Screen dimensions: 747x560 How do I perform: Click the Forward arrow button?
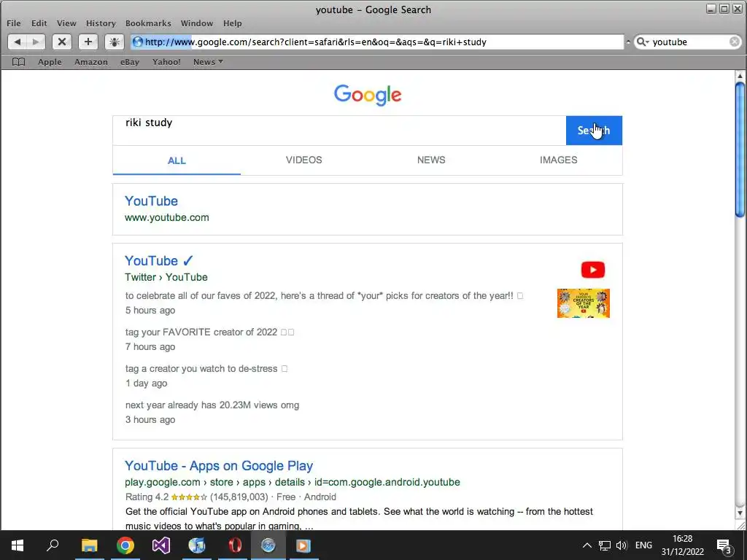(x=36, y=42)
